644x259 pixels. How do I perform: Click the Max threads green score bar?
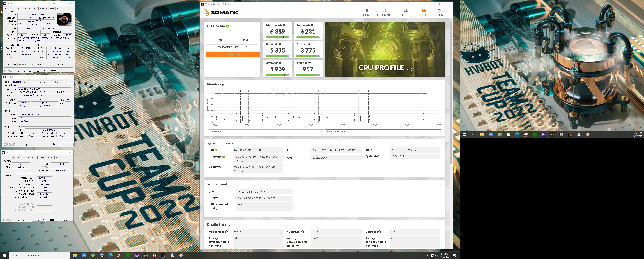tap(277, 37)
